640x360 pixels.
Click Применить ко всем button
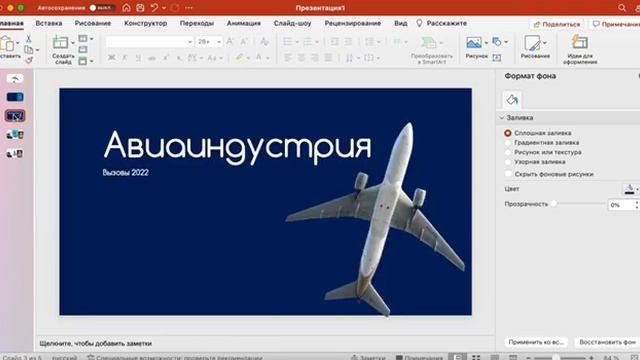pyautogui.click(x=536, y=342)
